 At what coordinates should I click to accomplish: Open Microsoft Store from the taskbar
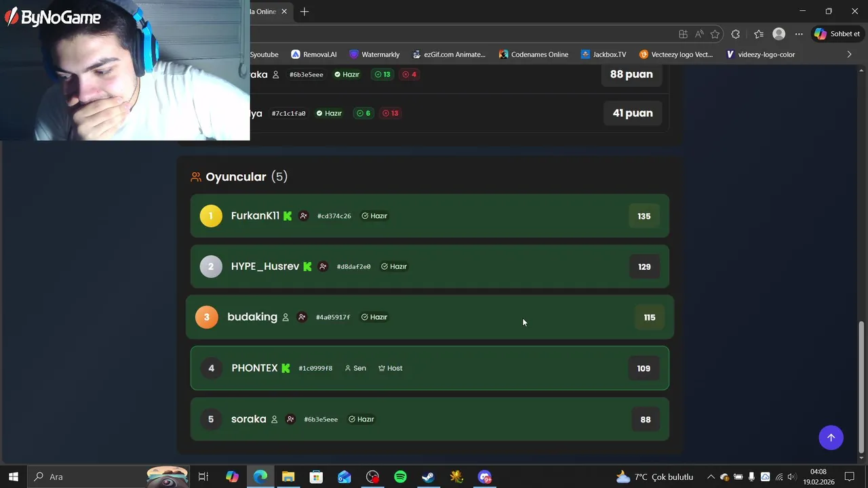coord(316,476)
